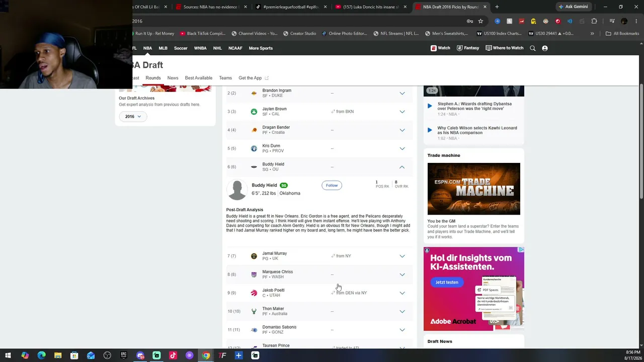
Task: Open the ESPN profile account icon
Action: [545, 48]
